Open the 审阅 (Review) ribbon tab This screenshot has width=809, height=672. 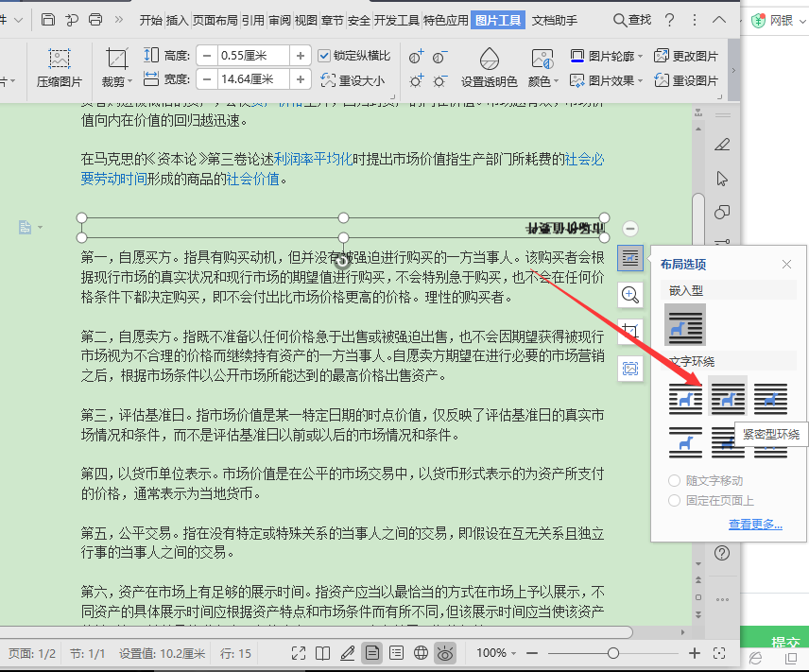tap(279, 20)
